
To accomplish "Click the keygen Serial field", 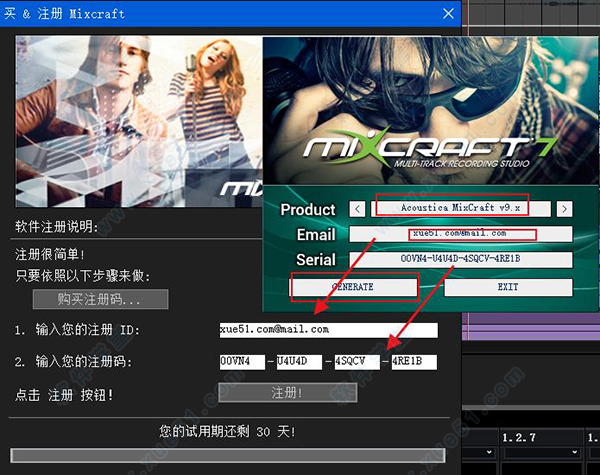I will [x=461, y=259].
